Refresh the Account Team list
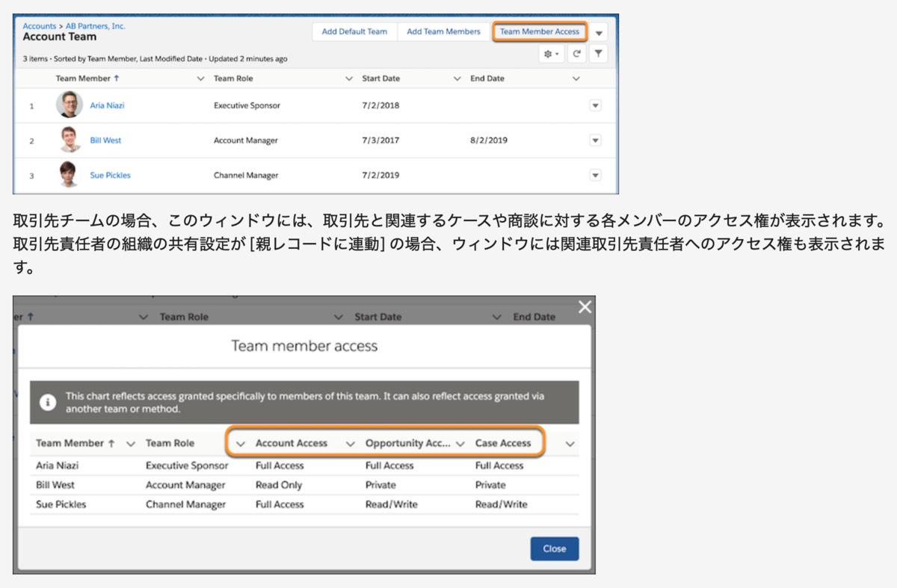 [x=576, y=54]
